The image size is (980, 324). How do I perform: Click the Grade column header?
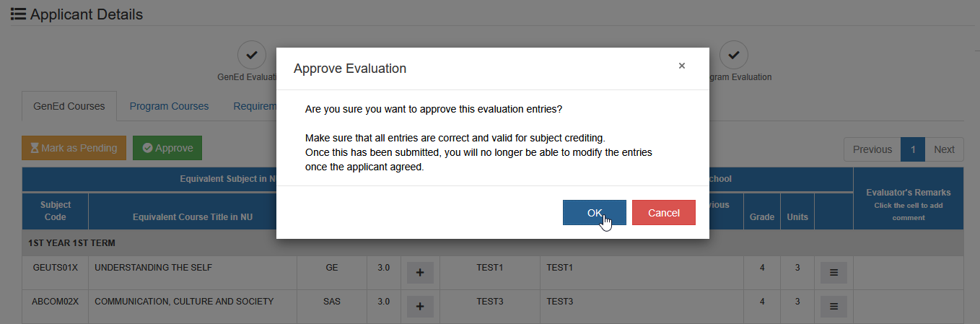tap(762, 211)
